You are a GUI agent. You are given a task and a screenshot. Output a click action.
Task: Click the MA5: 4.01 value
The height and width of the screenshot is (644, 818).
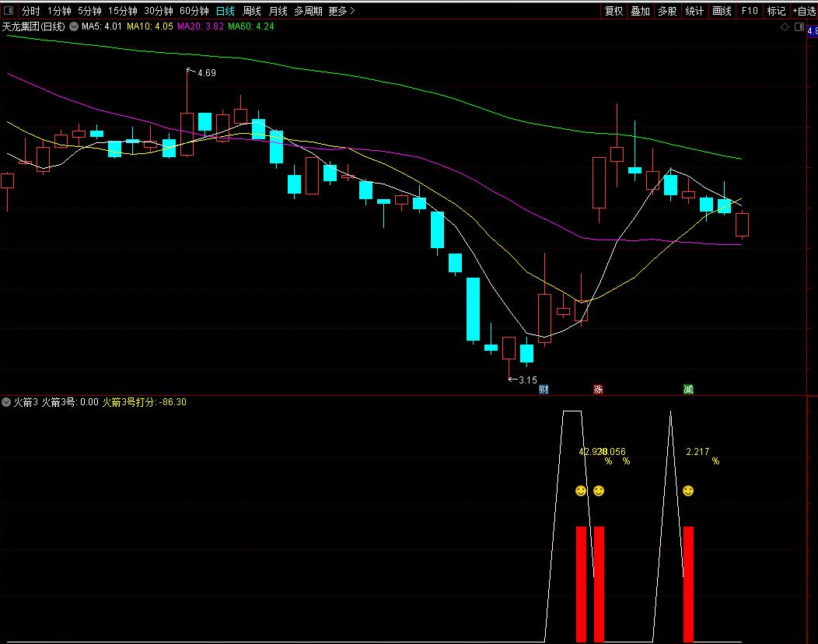click(x=102, y=26)
